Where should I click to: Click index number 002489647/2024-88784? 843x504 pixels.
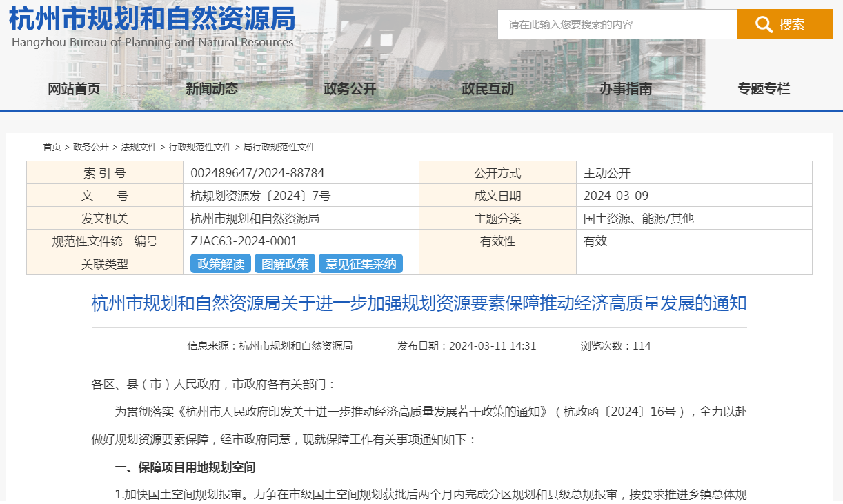(257, 173)
